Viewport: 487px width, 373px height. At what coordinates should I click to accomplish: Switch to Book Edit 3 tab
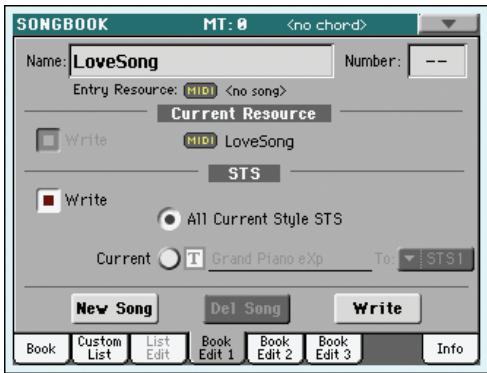point(333,348)
